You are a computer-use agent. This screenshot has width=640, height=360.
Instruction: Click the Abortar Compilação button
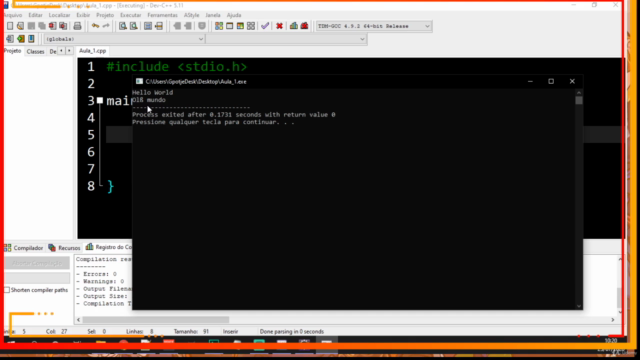37,263
